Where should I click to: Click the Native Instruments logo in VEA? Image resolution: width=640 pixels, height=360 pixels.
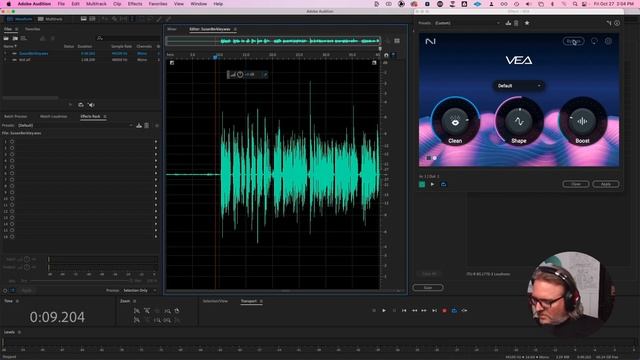tap(430, 41)
